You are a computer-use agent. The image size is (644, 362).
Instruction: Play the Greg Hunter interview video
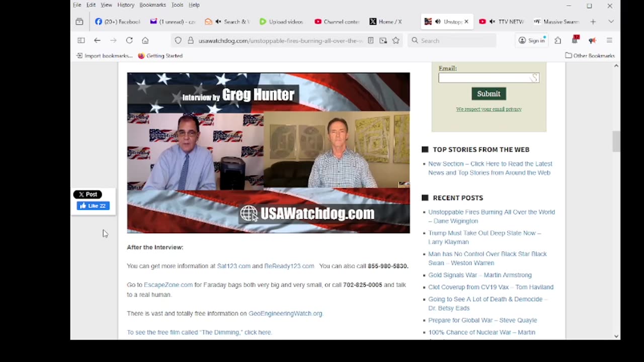point(268,153)
